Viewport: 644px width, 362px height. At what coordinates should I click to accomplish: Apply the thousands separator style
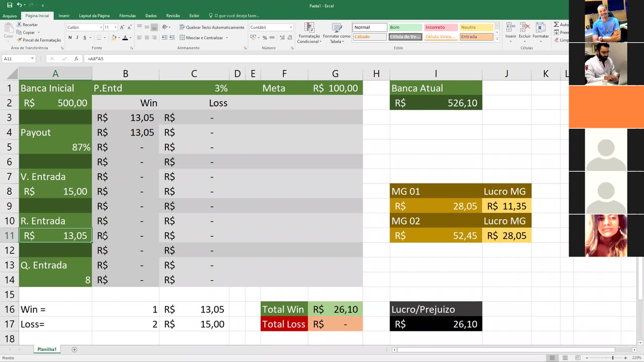(x=272, y=38)
